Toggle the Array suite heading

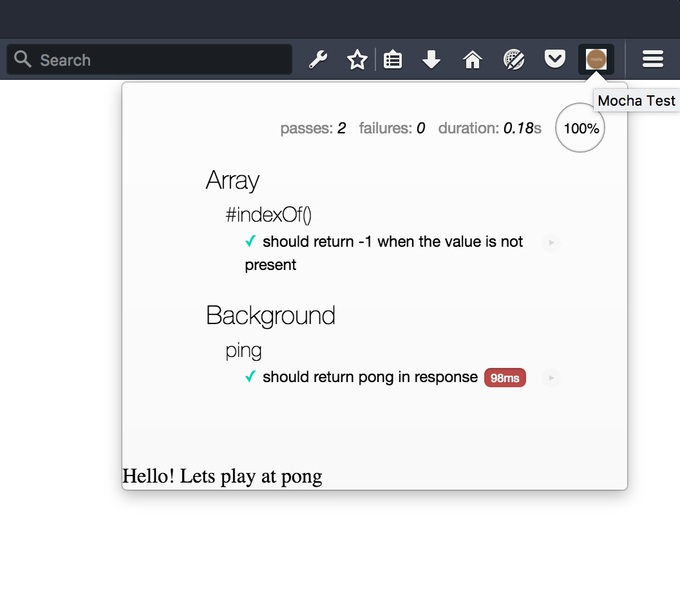pyautogui.click(x=232, y=181)
